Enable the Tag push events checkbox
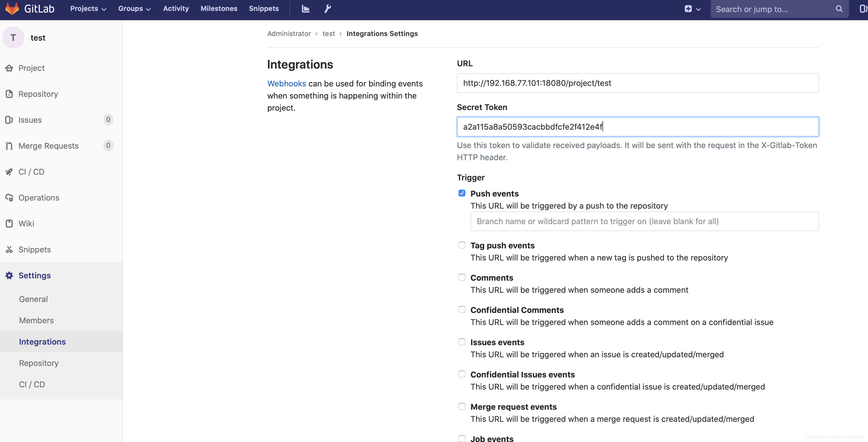Screen dimensions: 868x442 462,245
